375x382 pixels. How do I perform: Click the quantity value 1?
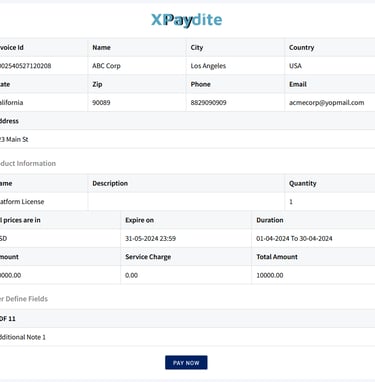[291, 202]
